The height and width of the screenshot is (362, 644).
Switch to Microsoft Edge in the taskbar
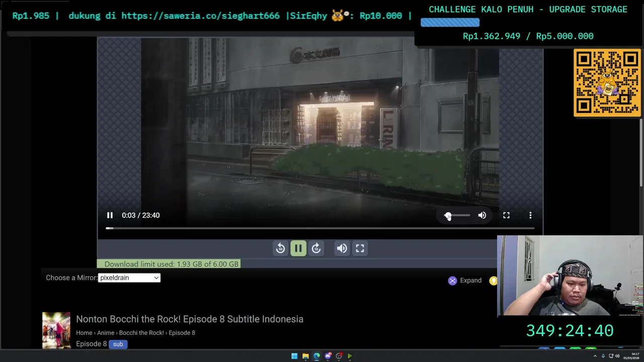coord(316,356)
